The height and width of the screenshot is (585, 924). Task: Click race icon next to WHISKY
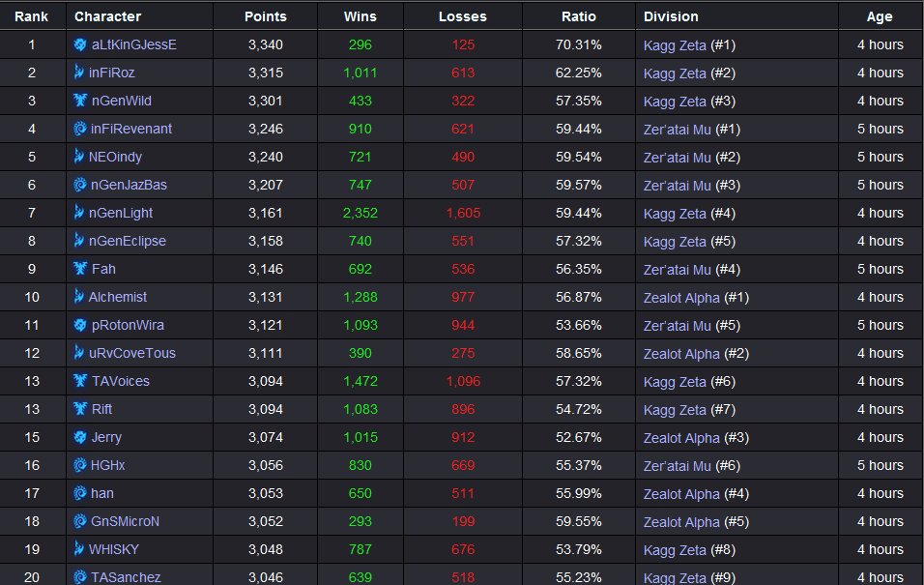(80, 549)
